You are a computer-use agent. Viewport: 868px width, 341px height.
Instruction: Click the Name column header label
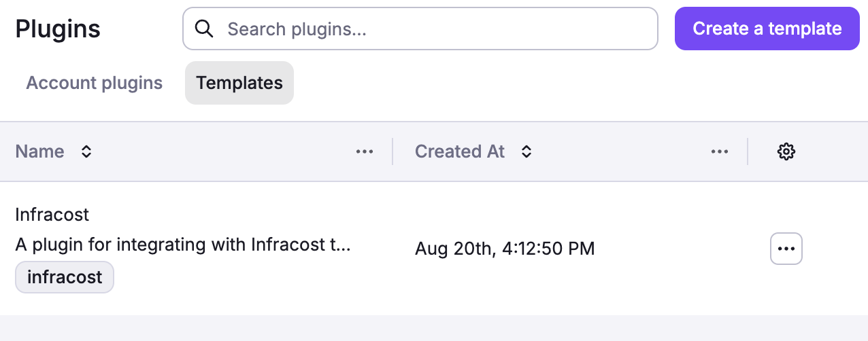pos(40,151)
